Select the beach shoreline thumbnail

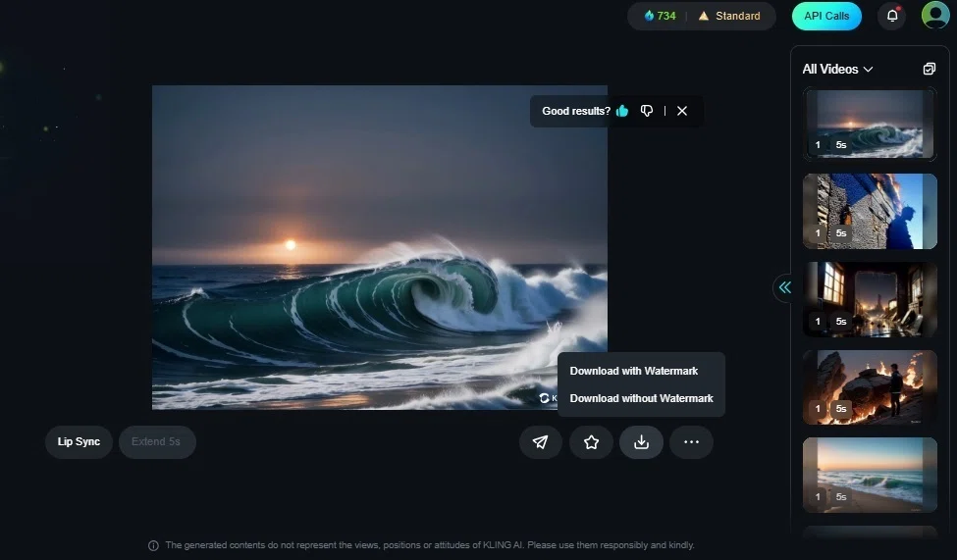[870, 475]
